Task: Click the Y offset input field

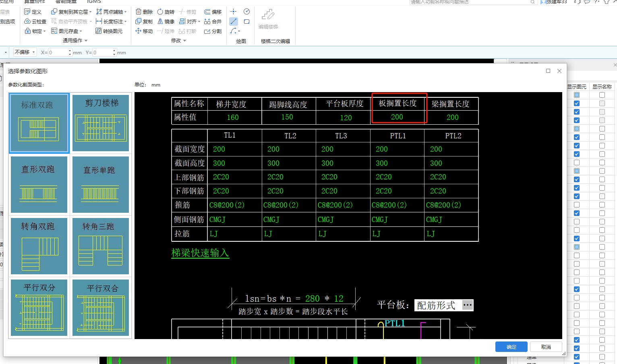Action: [104, 52]
